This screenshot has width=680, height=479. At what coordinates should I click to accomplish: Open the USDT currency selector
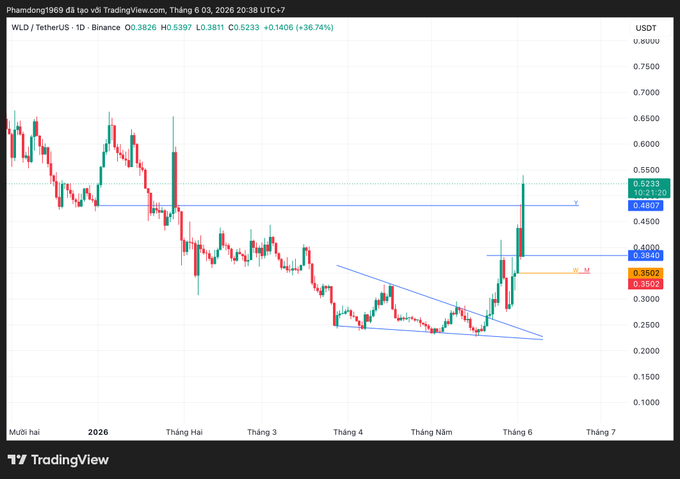click(x=646, y=28)
